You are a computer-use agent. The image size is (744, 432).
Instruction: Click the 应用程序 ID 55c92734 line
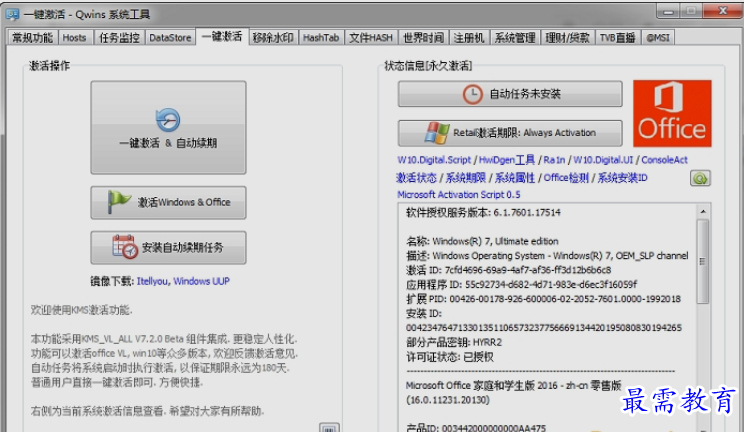click(521, 284)
